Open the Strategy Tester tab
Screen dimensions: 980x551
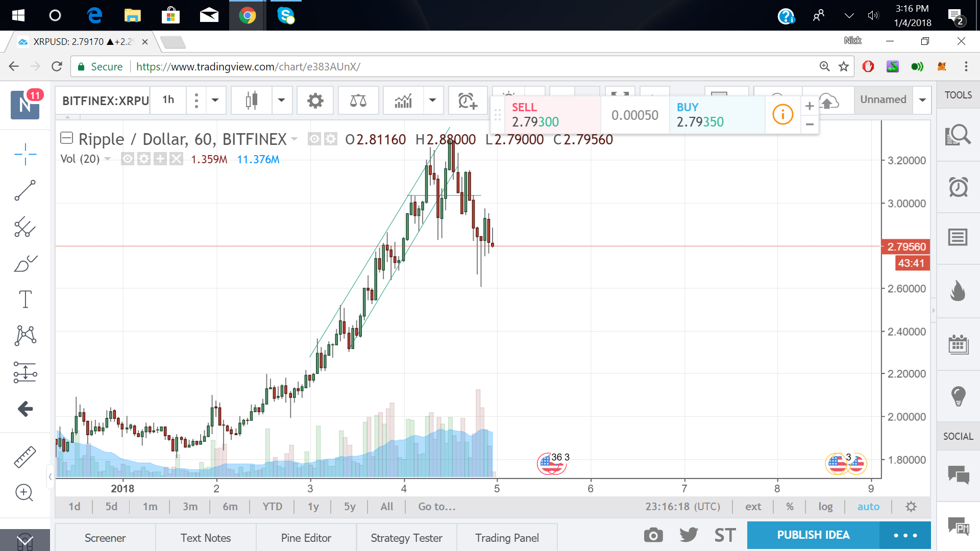407,538
